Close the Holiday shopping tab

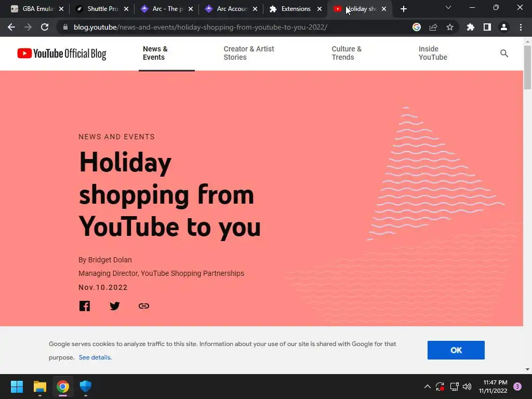384,9
